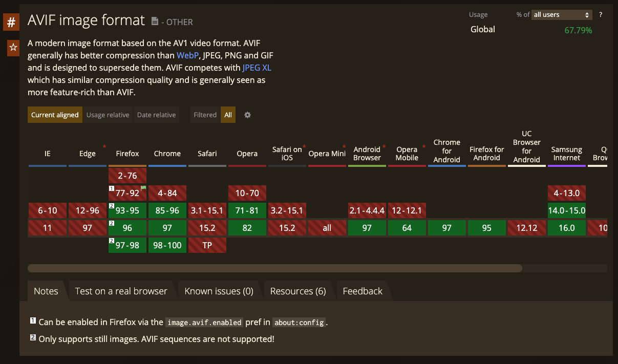Viewport: 618px width, 364px height.
Task: Click the question mark help icon
Action: [601, 15]
